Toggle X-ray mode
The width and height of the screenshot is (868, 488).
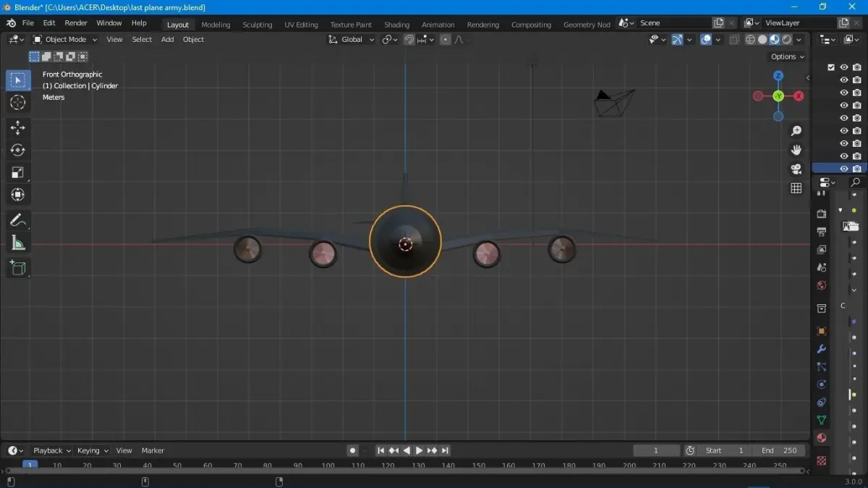click(x=734, y=40)
